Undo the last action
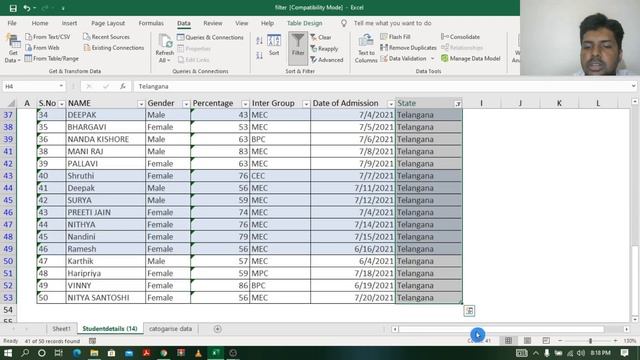This screenshot has width=640, height=360. (x=27, y=8)
